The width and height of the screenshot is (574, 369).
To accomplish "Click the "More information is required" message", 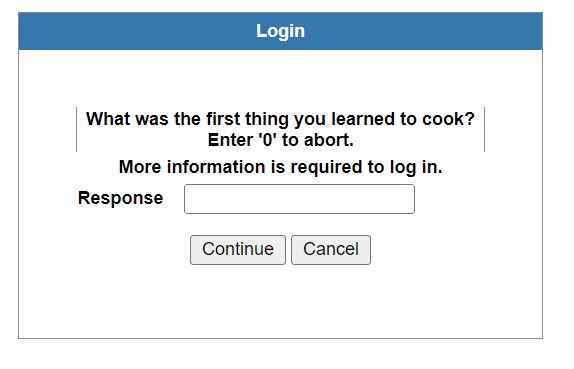I will pyautogui.click(x=280, y=167).
